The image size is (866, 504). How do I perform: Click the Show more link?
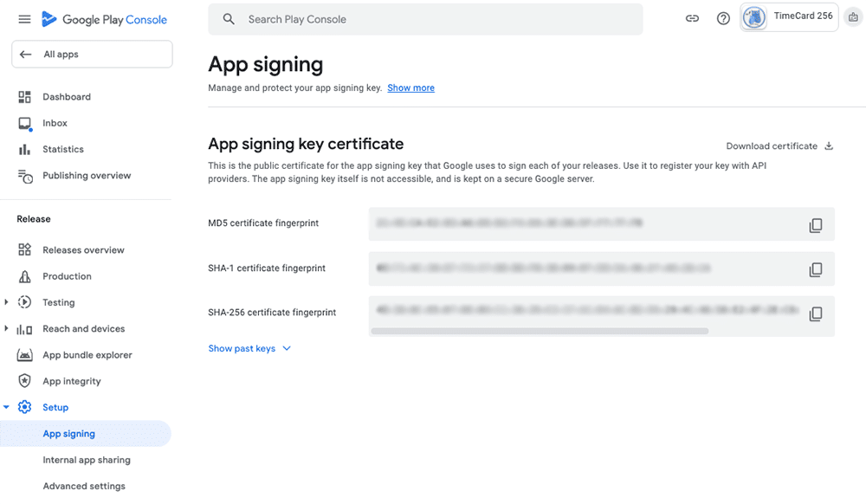pos(410,87)
